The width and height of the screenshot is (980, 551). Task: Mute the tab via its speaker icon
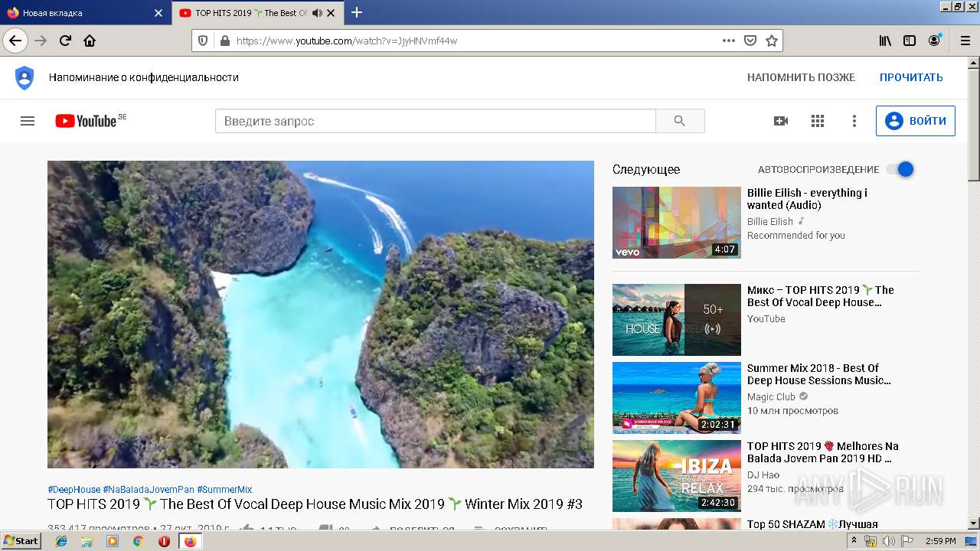click(317, 13)
